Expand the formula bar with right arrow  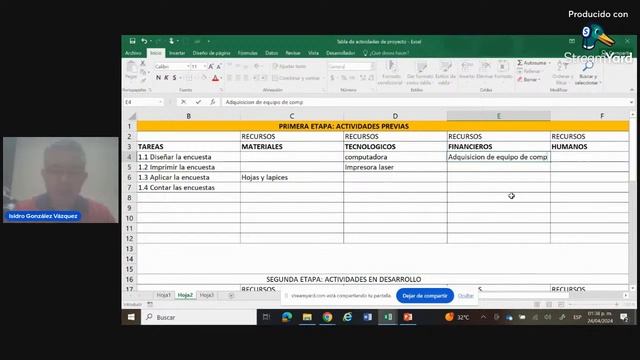631,102
